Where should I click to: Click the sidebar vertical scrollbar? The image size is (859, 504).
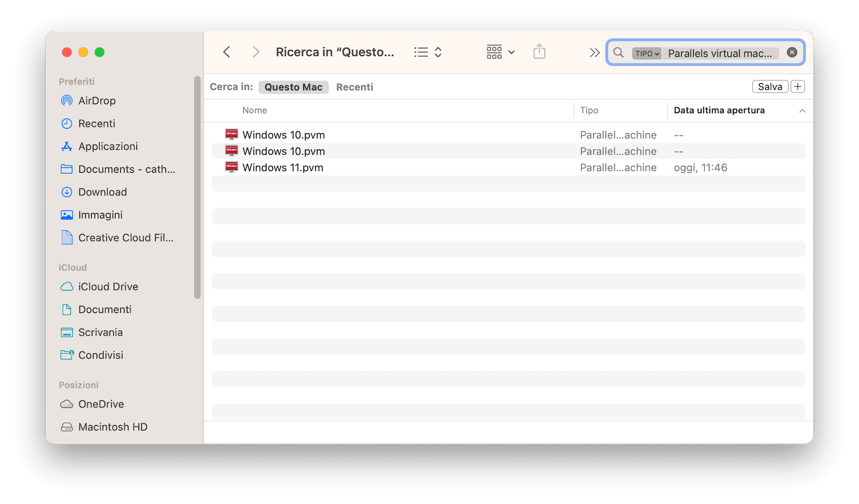[197, 188]
